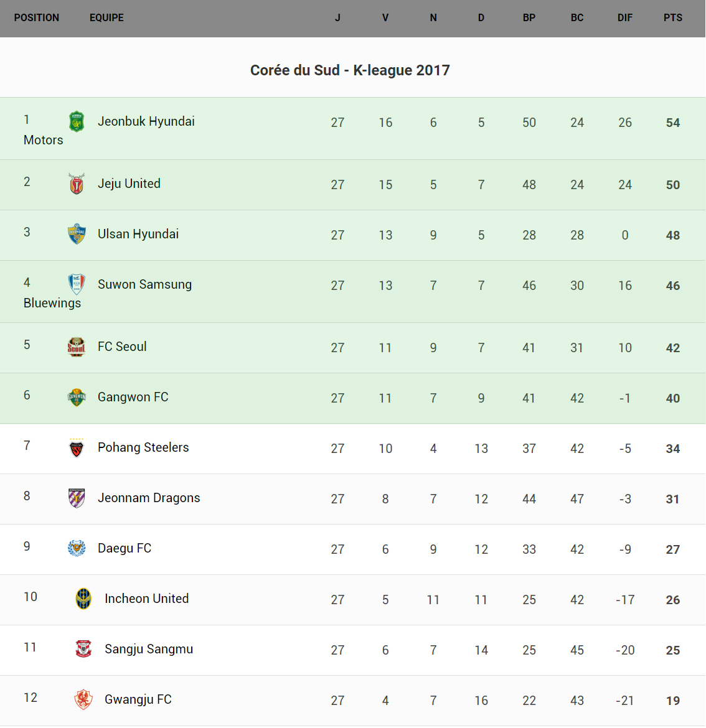Open the Pohang Steelers team name
706x728 pixels.
143,447
